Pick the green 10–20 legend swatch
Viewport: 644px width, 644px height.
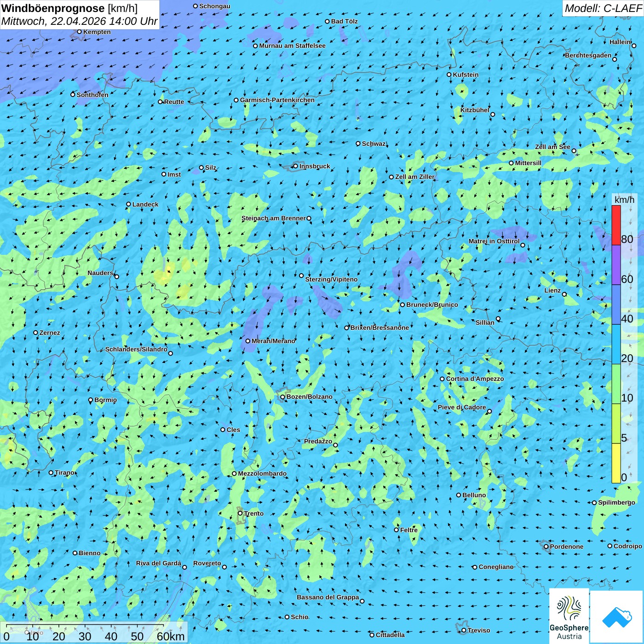coord(616,384)
